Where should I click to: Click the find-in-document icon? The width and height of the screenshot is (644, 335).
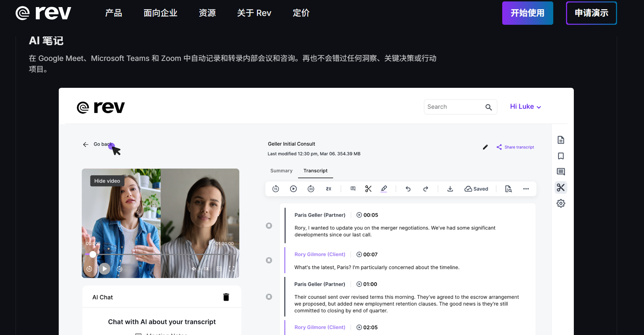509,189
